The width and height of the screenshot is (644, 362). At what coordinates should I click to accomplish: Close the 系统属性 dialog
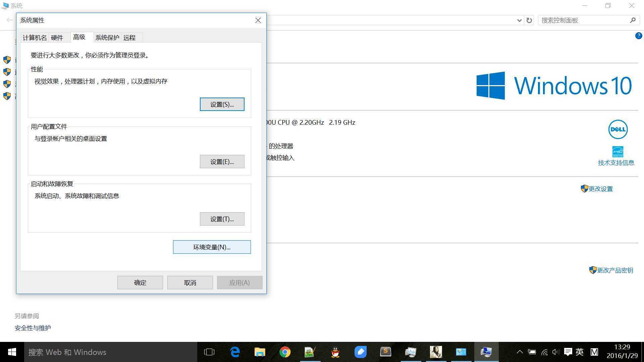258,20
